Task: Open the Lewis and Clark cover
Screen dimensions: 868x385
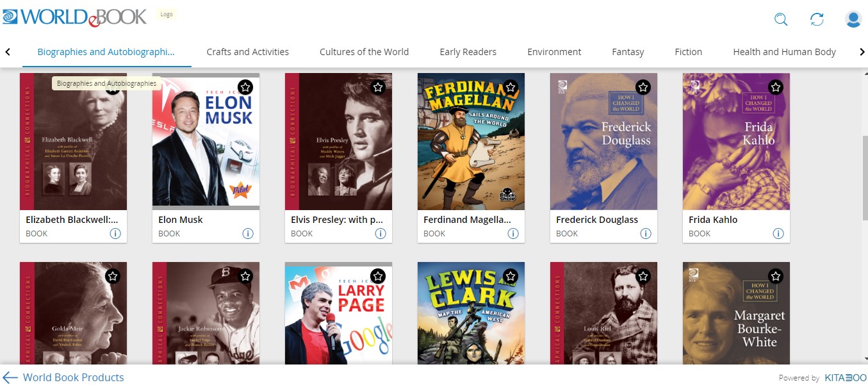Action: tap(471, 313)
